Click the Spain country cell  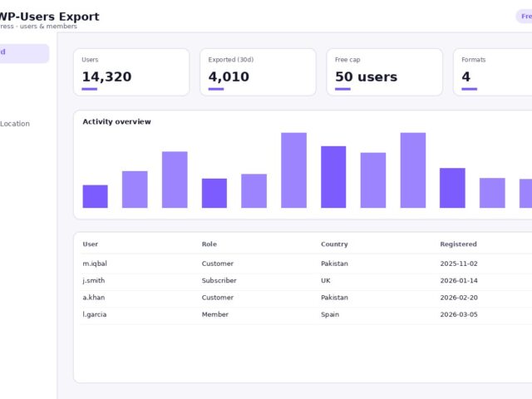330,314
